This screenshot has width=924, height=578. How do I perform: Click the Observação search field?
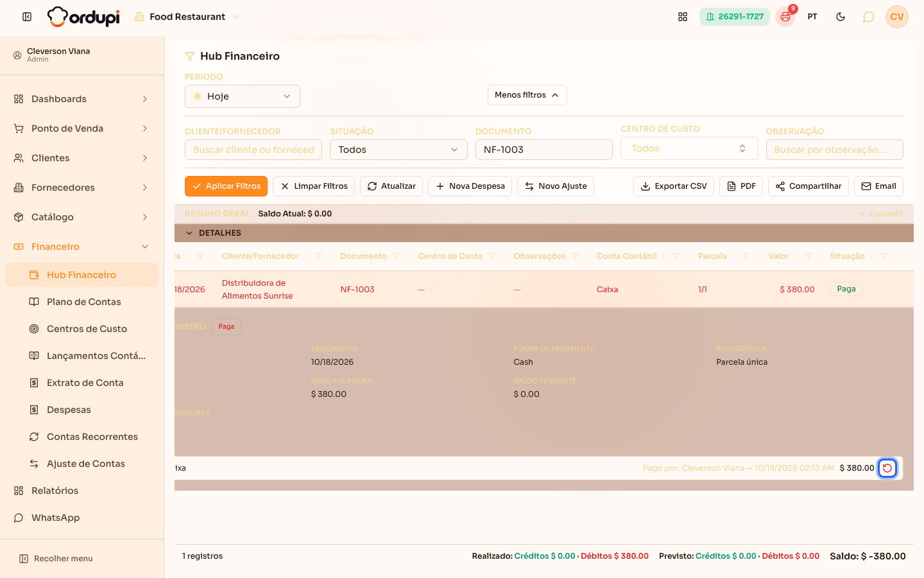(x=835, y=150)
